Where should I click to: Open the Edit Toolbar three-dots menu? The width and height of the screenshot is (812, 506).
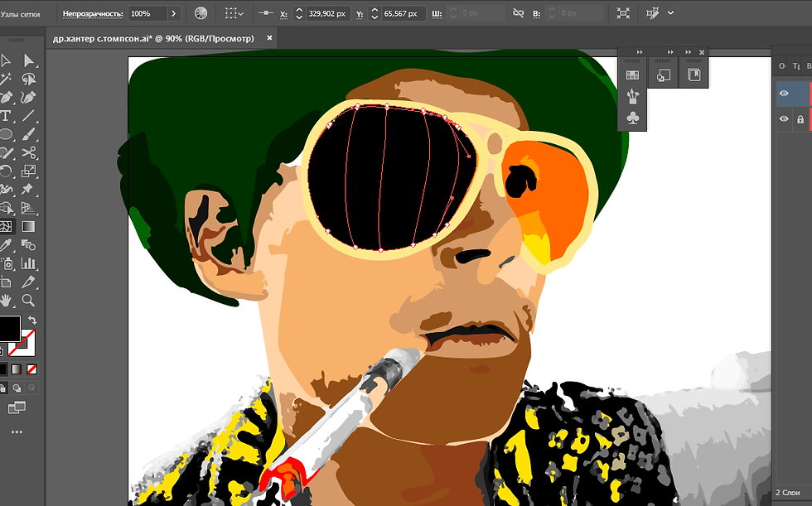pos(17,432)
